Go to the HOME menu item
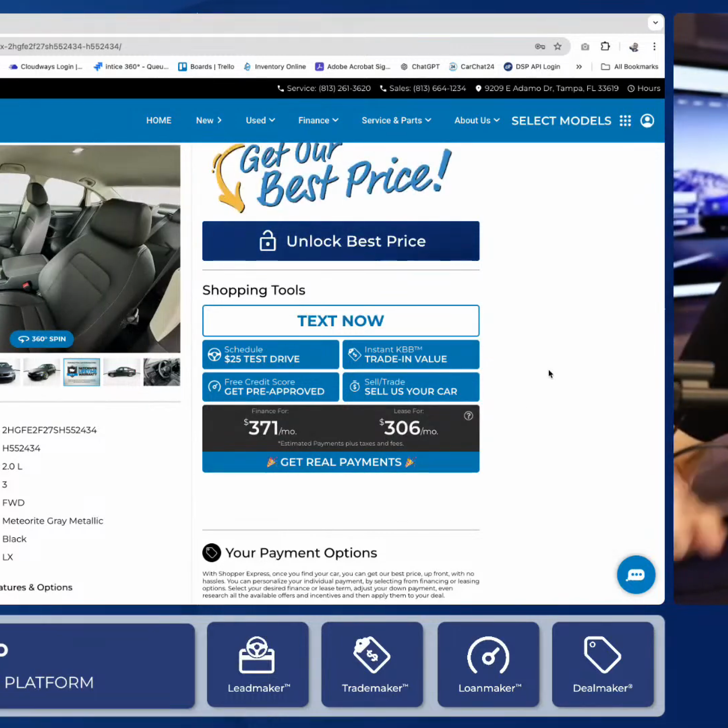This screenshot has width=728, height=728. (x=159, y=120)
